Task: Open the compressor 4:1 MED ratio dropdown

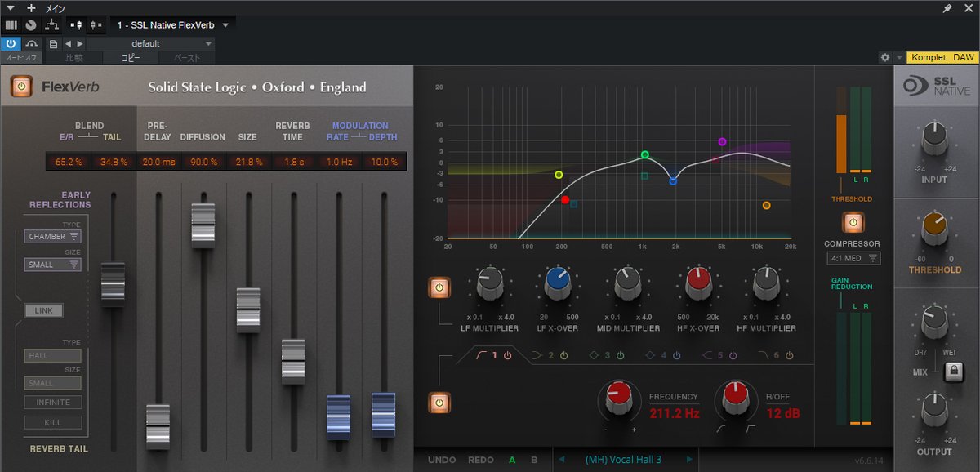Action: pos(853,258)
